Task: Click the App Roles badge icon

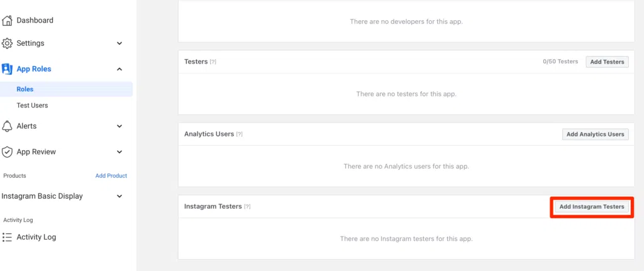Action: click(7, 69)
